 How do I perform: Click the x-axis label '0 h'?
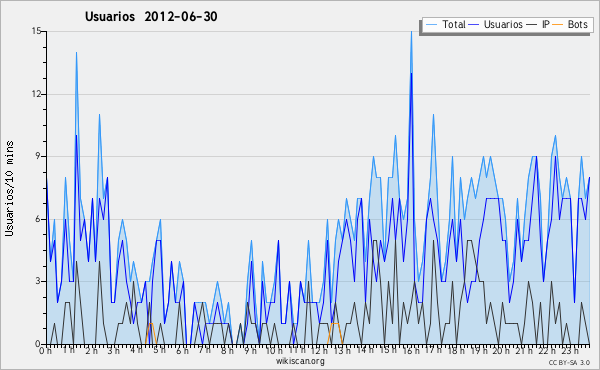pos(45,350)
